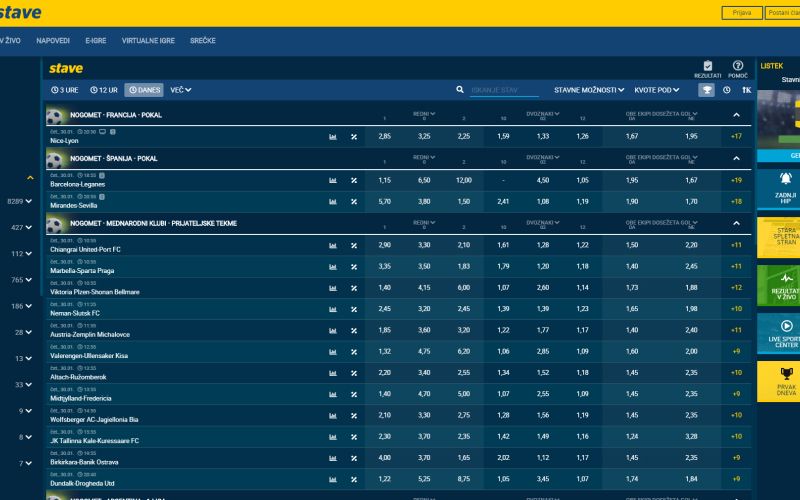Open the NAPOVEDI menu item

pos(53,41)
